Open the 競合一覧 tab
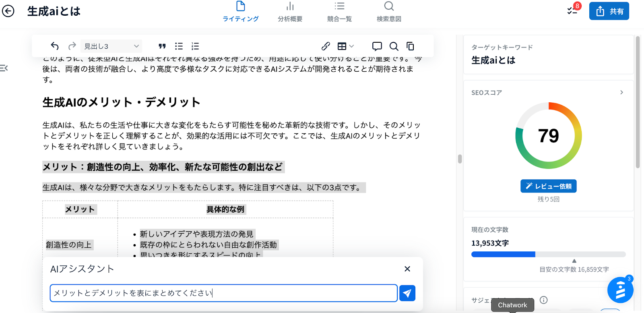 point(339,12)
